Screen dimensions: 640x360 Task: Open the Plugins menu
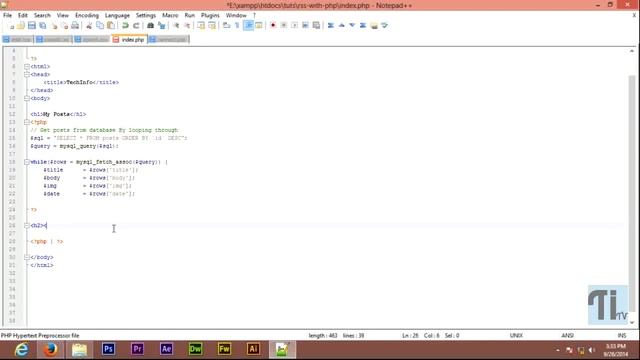(210, 16)
